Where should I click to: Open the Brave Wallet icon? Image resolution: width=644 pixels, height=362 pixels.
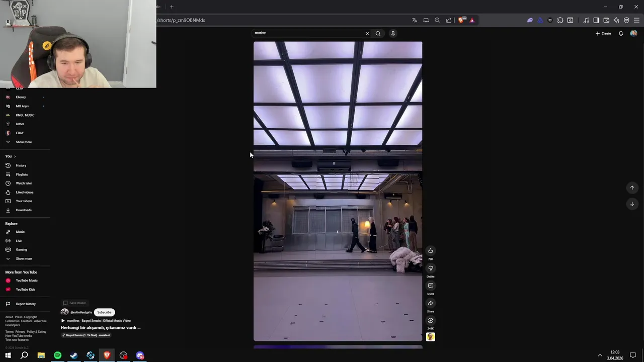[x=606, y=20]
